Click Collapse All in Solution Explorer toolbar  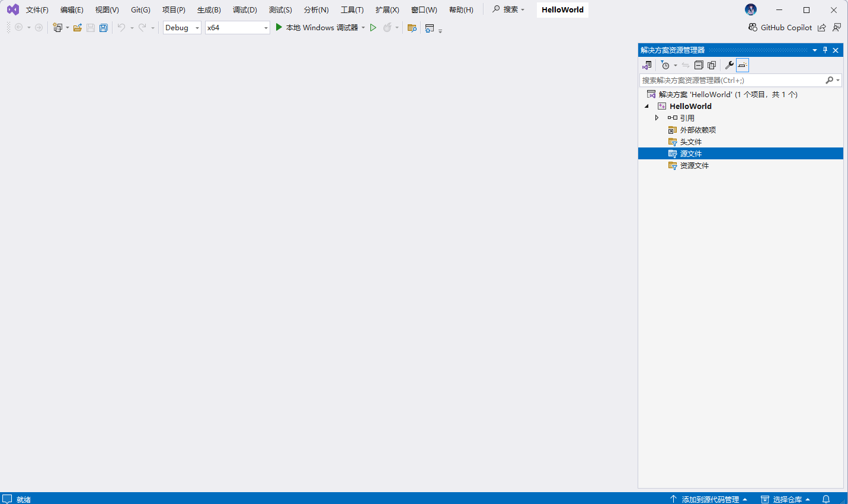pyautogui.click(x=699, y=65)
